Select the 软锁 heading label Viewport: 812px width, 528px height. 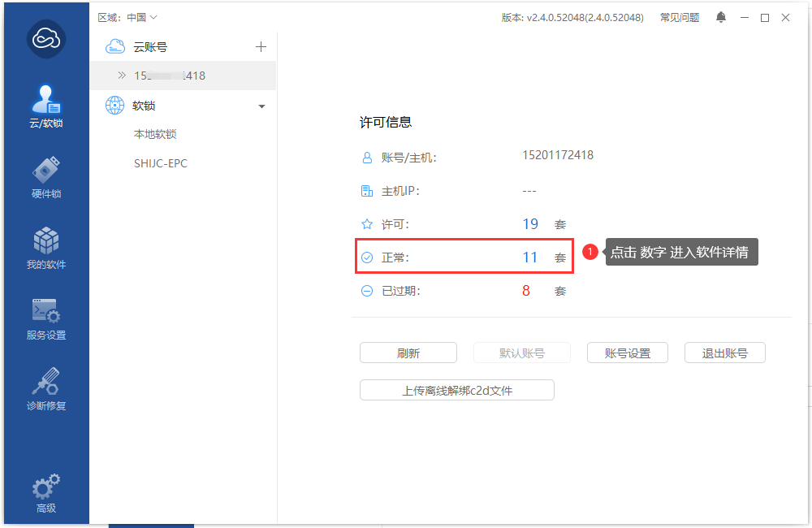coord(144,106)
